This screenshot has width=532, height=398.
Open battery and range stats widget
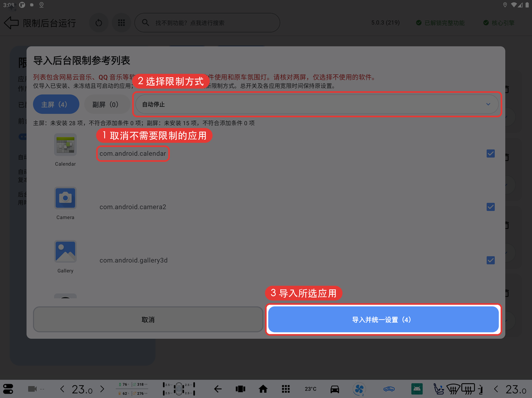[x=132, y=389]
